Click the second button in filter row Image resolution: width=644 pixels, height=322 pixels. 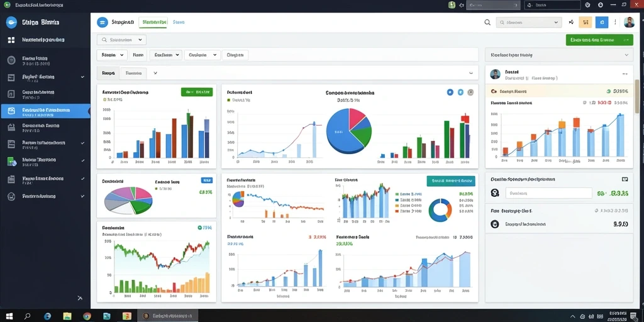138,55
